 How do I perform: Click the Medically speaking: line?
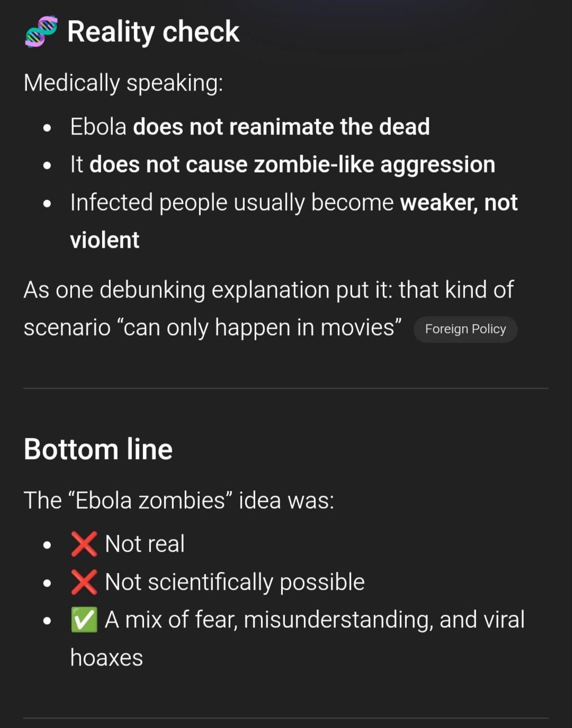123,83
